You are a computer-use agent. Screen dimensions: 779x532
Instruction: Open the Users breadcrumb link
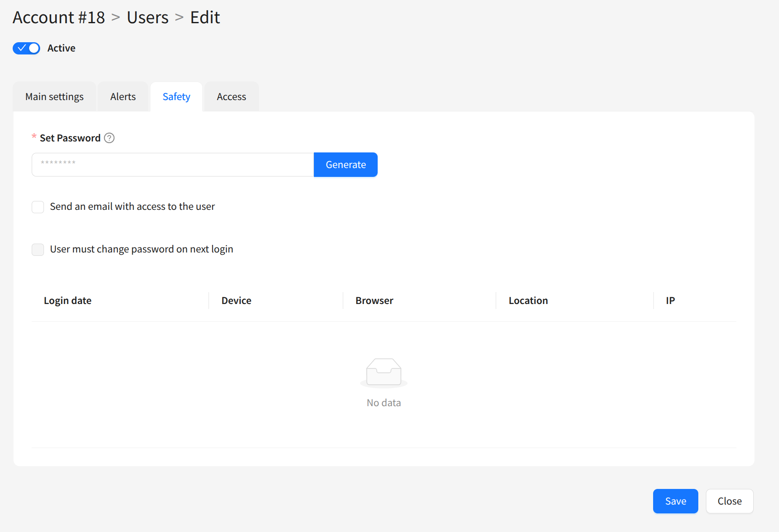[x=147, y=17]
